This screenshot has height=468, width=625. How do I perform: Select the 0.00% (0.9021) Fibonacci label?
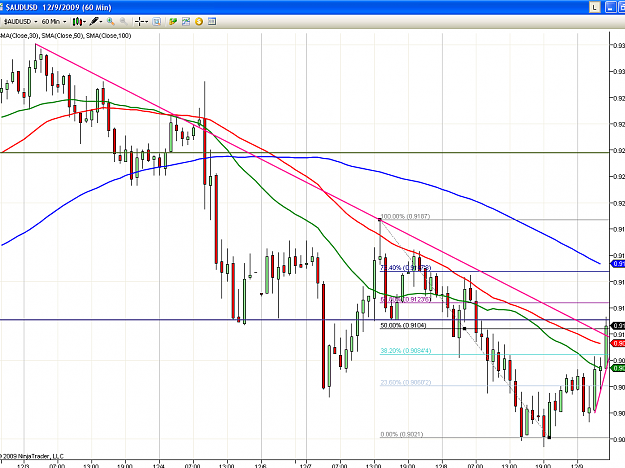coord(401,434)
